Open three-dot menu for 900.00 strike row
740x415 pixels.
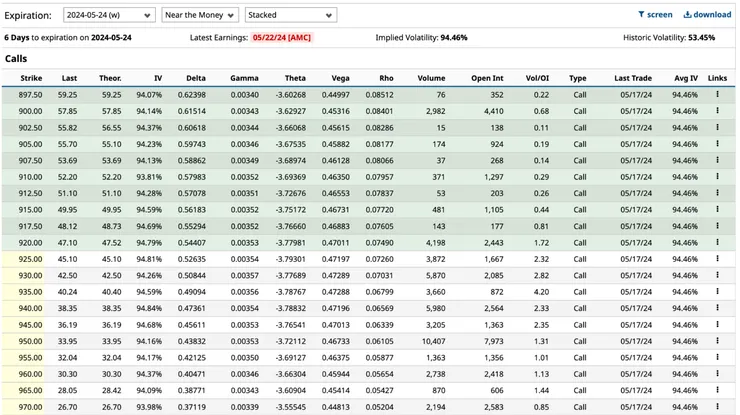[717, 111]
